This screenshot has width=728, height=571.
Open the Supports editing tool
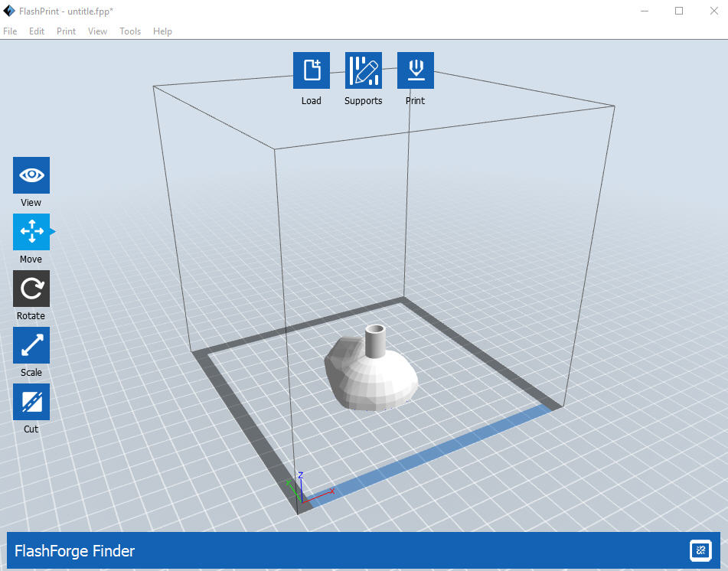coord(364,70)
